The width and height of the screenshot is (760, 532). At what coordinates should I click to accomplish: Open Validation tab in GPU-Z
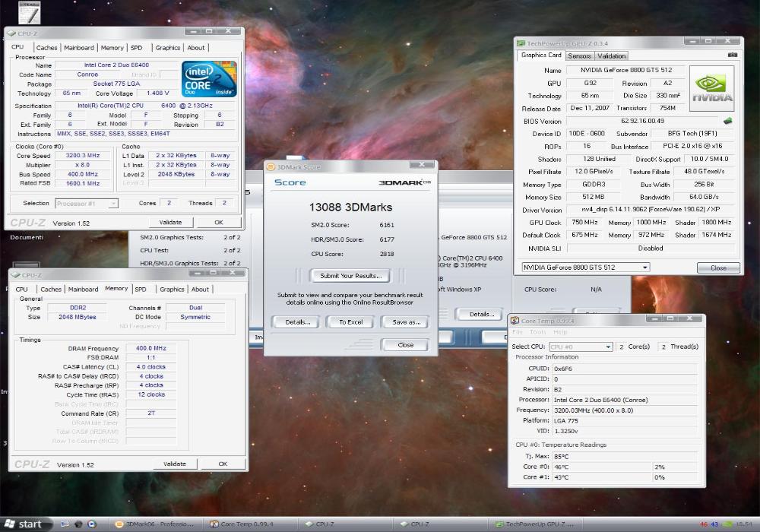tap(611, 56)
